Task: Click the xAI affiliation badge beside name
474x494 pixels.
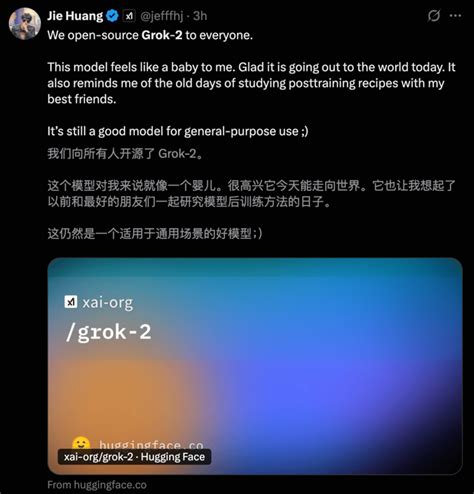Action: point(129,16)
